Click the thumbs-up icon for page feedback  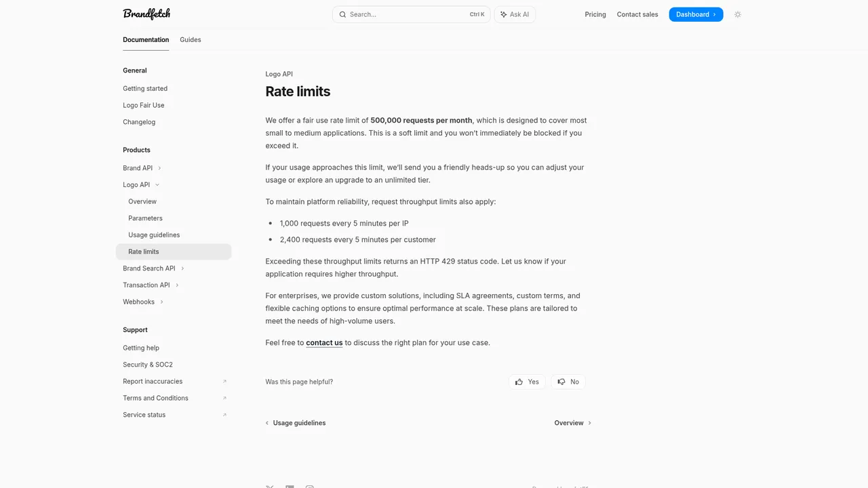pyautogui.click(x=519, y=382)
